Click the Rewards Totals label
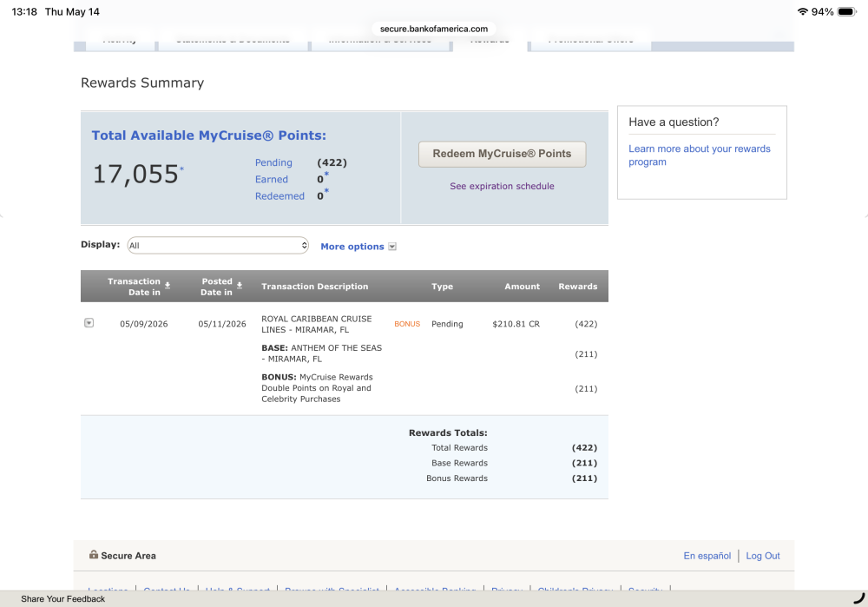 448,432
